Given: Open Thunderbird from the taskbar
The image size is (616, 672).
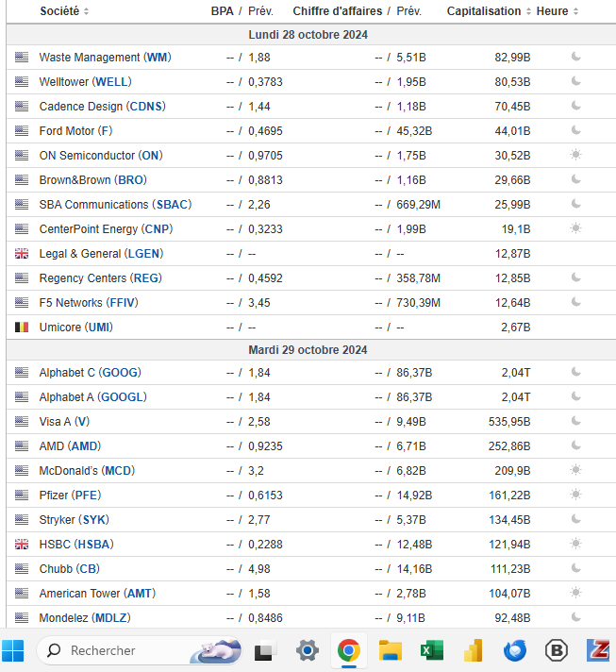Looking at the screenshot, I should tap(515, 650).
